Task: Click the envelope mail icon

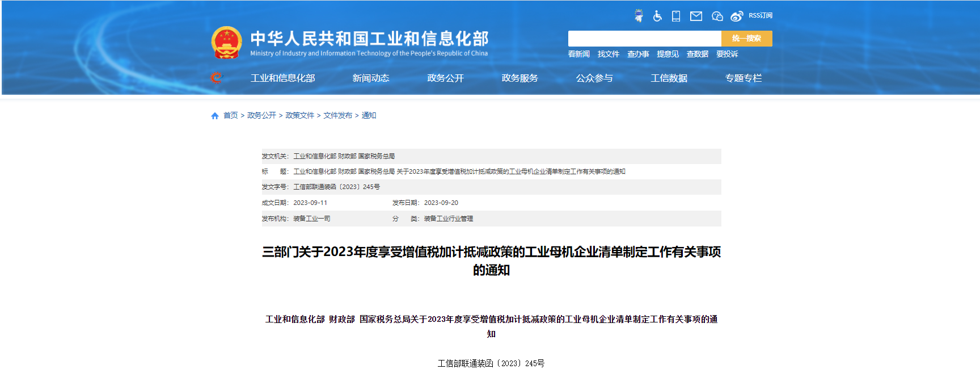Action: click(x=696, y=16)
